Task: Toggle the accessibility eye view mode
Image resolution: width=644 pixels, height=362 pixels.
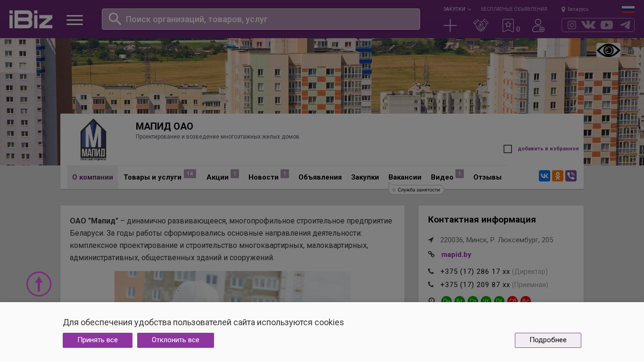Action: click(609, 50)
